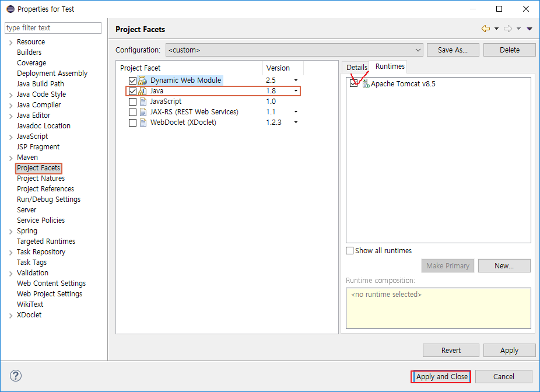
Task: Switch to the Details tab
Action: (356, 68)
